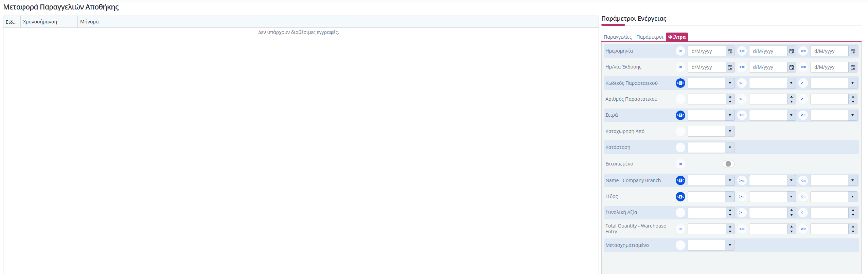Screen dimensions: 868x274
Task: Open the Παράμετροι tab
Action: (650, 37)
